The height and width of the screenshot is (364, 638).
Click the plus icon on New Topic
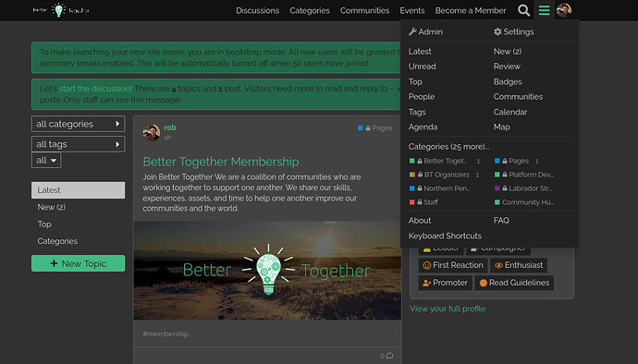coord(54,263)
